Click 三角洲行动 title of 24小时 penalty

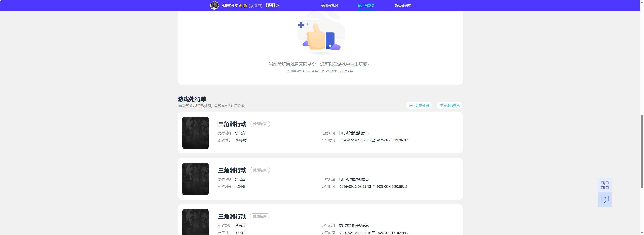232,124
